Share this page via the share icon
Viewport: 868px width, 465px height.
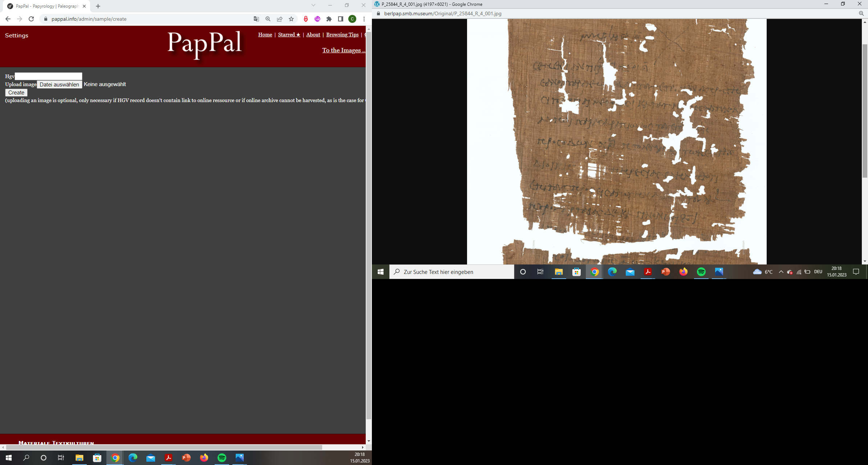tap(280, 19)
